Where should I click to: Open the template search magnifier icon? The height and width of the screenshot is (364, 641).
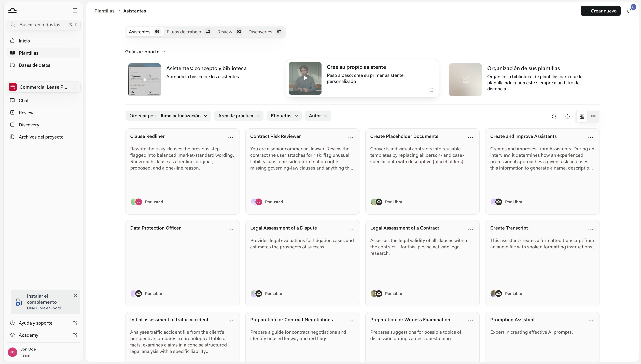(x=554, y=116)
